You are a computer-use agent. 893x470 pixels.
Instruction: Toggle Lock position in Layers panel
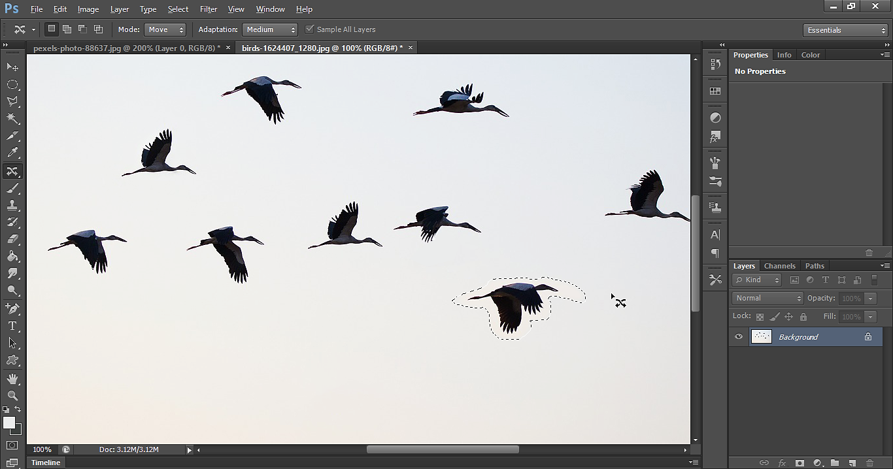[789, 317]
